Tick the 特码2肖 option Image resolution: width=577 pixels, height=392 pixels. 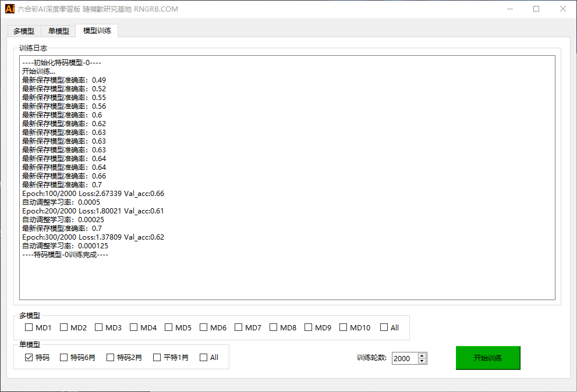point(111,358)
